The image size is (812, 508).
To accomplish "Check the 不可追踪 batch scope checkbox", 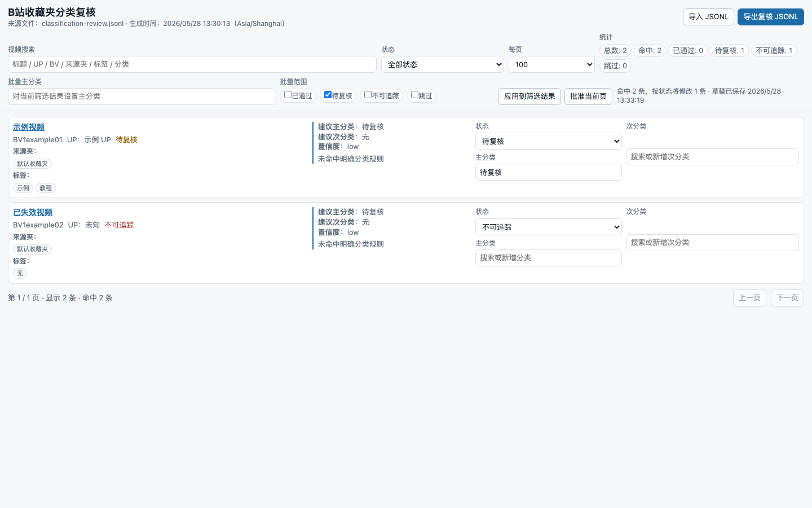I will 368,95.
